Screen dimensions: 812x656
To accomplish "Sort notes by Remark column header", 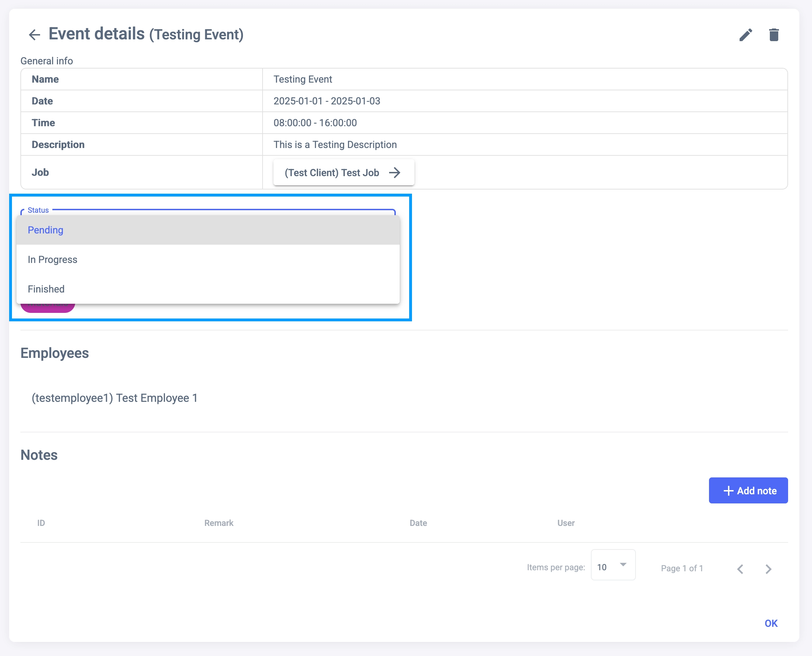I will 219,523.
